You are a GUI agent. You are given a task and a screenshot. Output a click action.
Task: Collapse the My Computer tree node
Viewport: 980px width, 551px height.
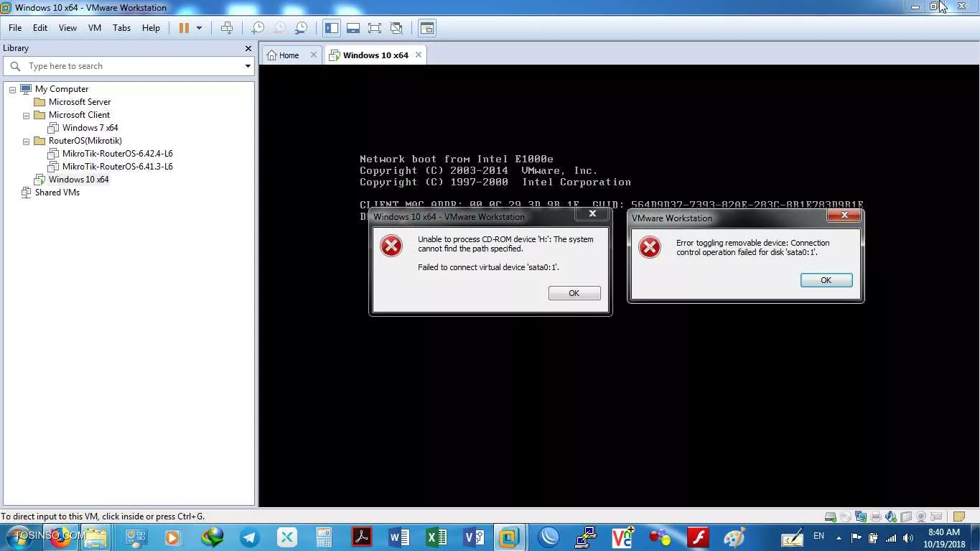[x=12, y=89]
